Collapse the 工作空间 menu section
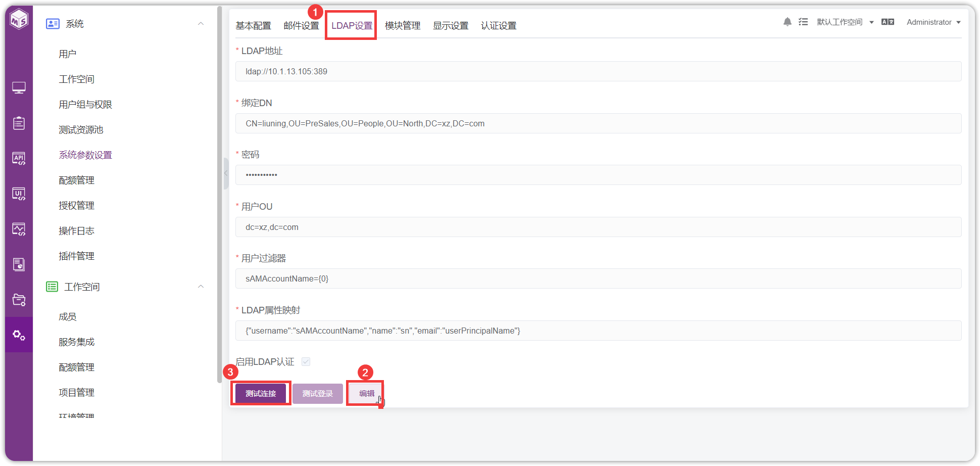Screen dimensions: 980x466 201,287
